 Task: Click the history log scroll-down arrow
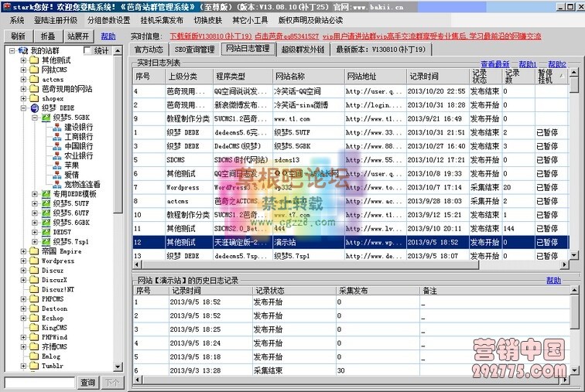click(574, 370)
